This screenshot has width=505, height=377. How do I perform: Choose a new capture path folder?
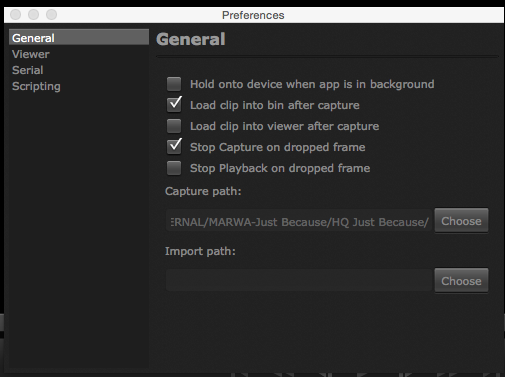tap(461, 221)
